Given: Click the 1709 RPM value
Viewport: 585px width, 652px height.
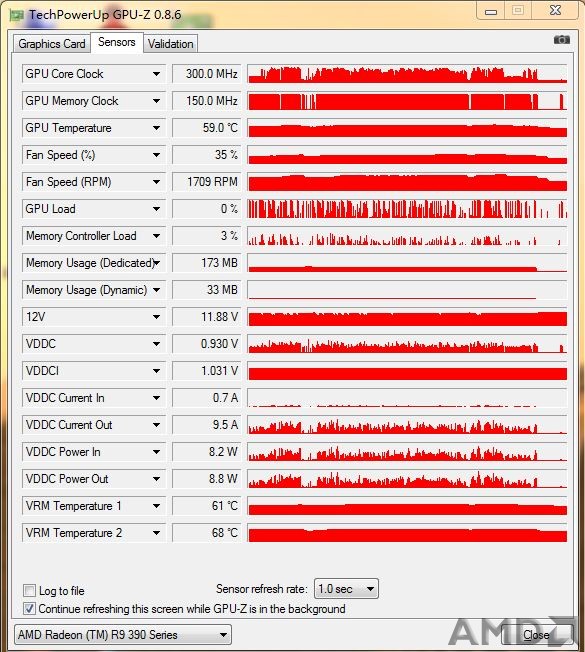Looking at the screenshot, I should pos(207,182).
